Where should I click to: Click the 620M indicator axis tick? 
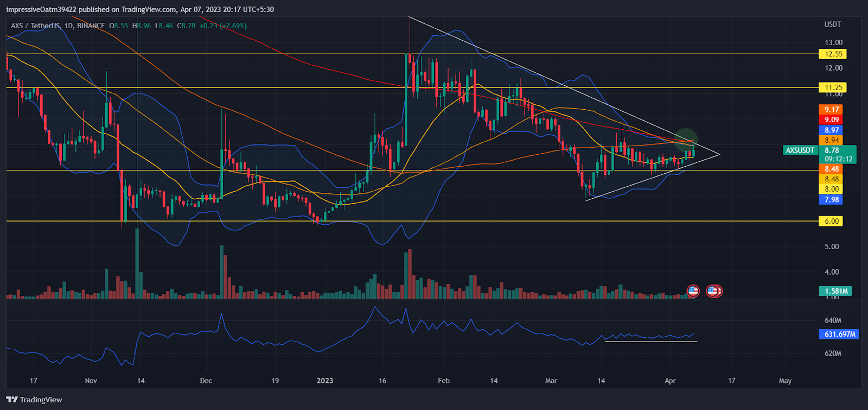click(x=833, y=354)
